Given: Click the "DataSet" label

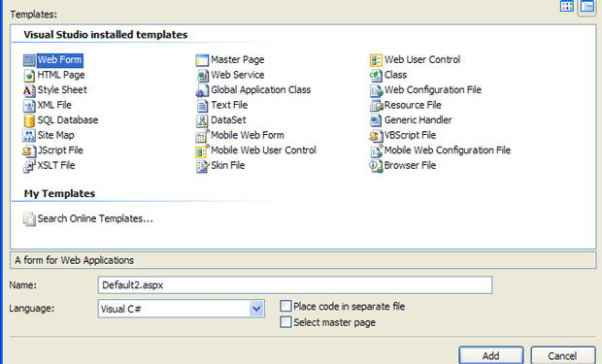Looking at the screenshot, I should 228,120.
